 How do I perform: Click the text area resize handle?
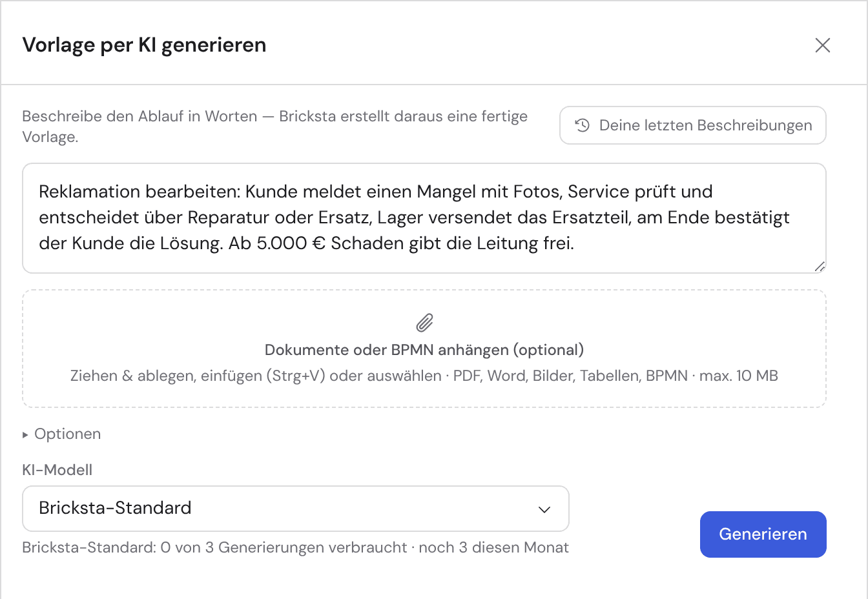coord(820,267)
